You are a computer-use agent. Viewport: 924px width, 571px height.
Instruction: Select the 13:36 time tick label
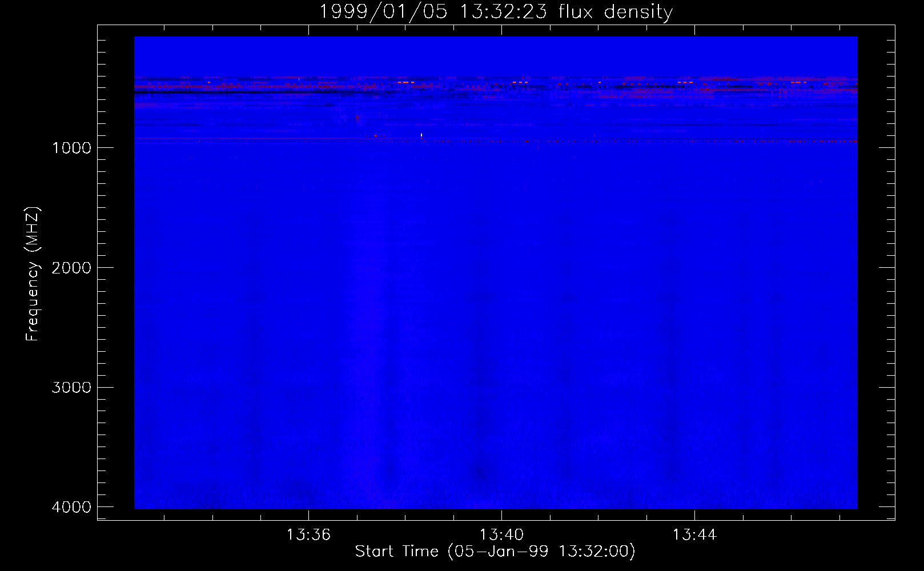[308, 535]
